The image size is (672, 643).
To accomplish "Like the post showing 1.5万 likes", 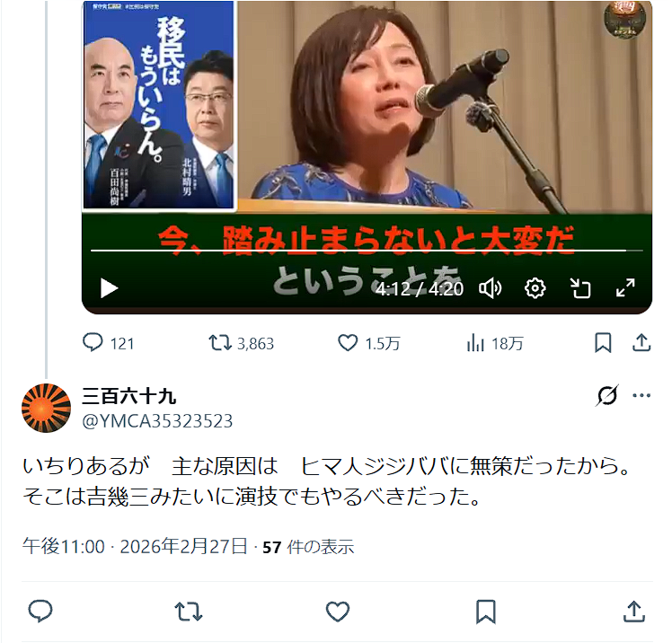I will [368, 343].
